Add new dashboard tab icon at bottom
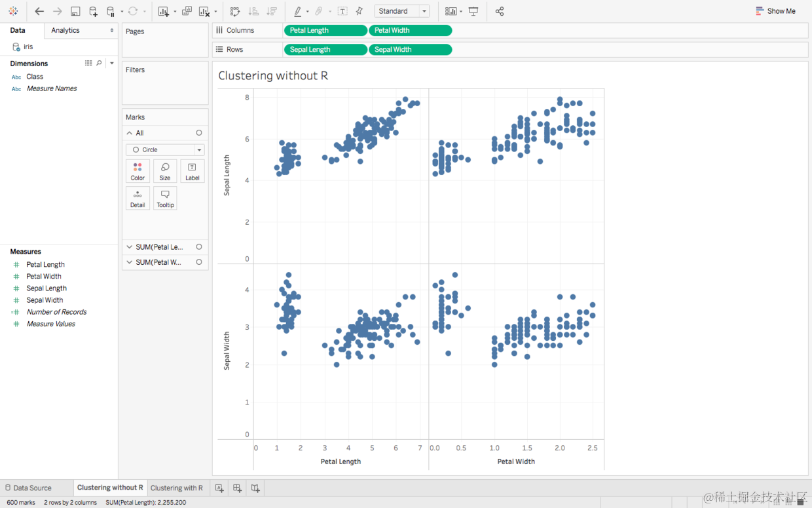This screenshot has width=812, height=508. pyautogui.click(x=237, y=488)
